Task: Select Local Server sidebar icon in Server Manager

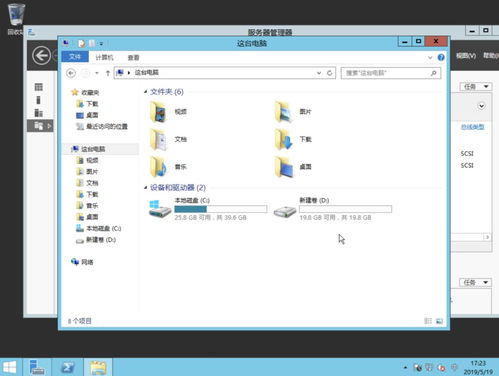Action: (39, 100)
